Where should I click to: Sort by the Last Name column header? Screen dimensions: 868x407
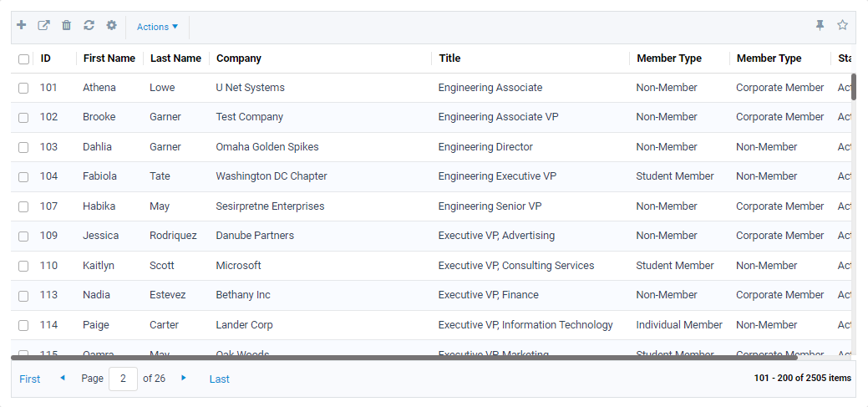tap(175, 59)
